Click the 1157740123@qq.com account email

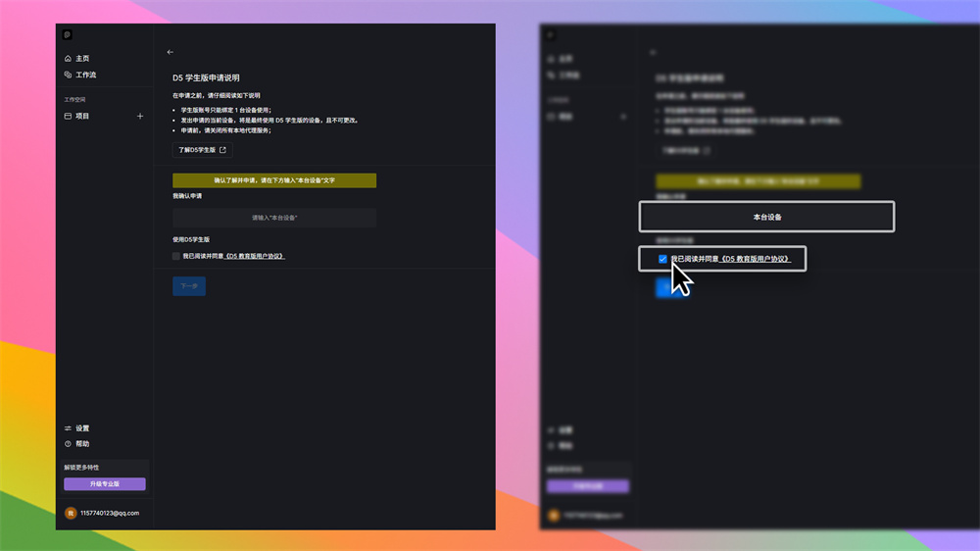pyautogui.click(x=110, y=513)
